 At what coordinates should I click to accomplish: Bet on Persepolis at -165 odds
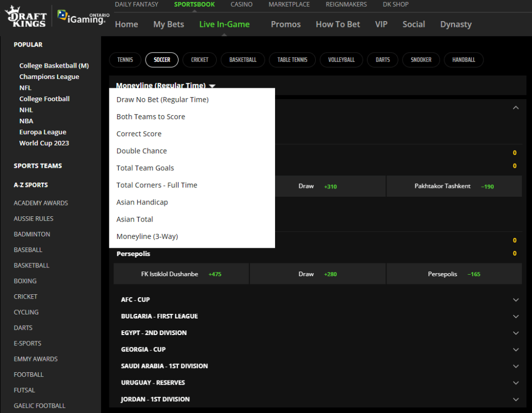point(454,274)
